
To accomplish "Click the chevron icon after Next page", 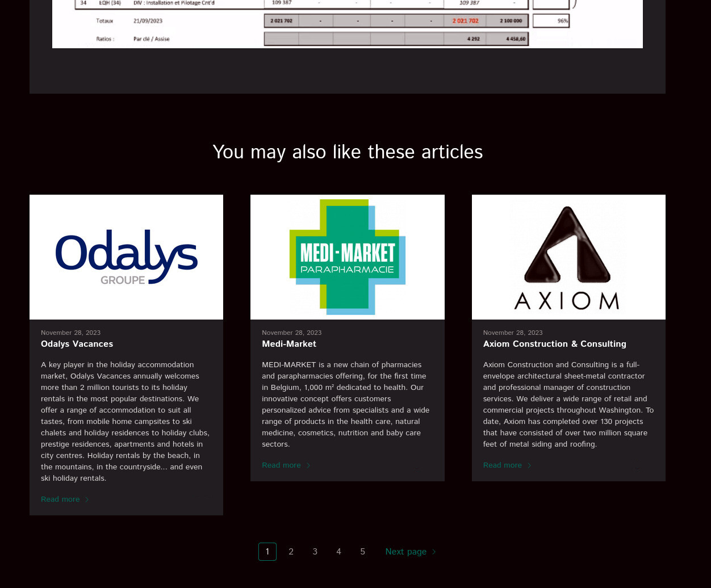I will coord(434,552).
